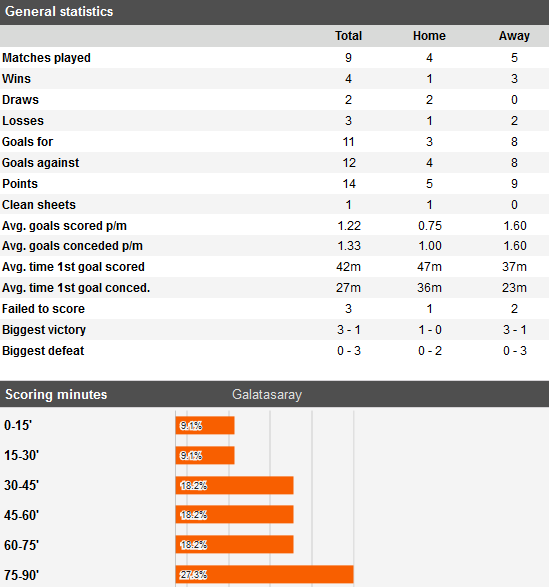Select the 18.2% bar for 30-45'

[234, 486]
